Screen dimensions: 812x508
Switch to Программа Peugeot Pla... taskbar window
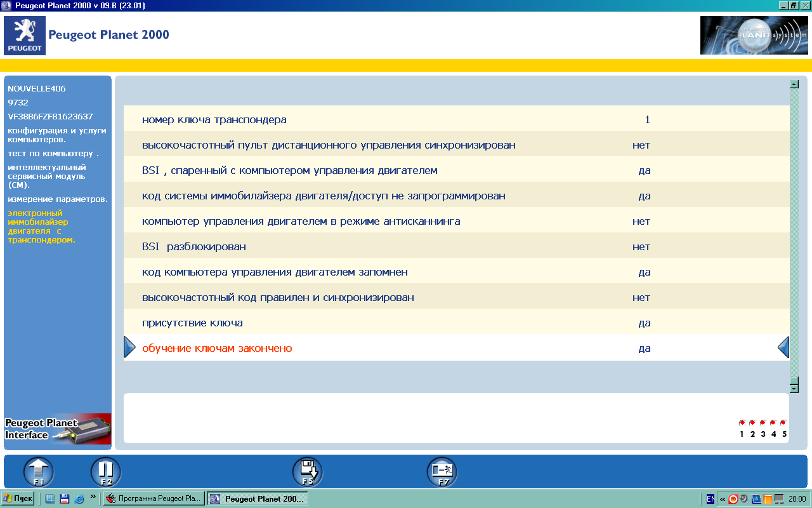click(154, 498)
